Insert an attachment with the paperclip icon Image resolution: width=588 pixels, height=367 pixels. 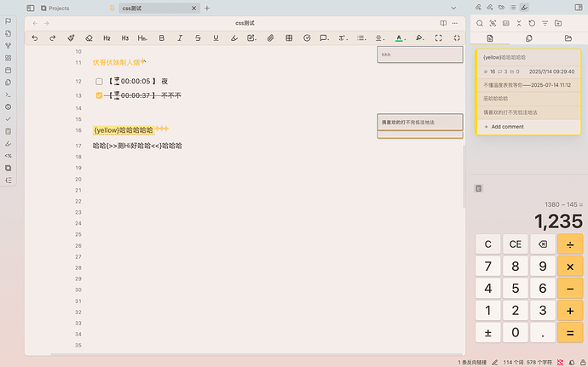click(x=270, y=37)
